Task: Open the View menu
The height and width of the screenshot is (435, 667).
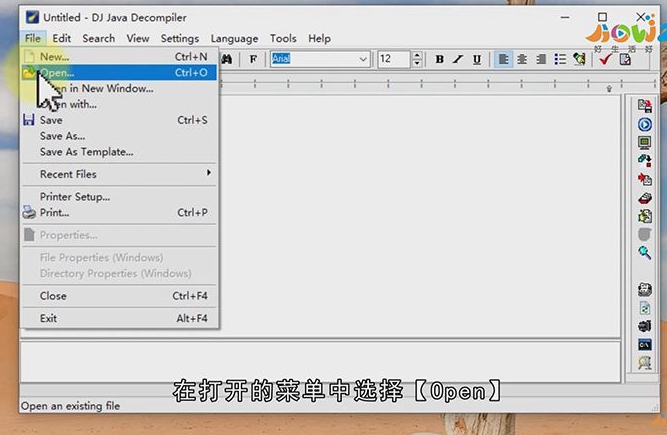Action: [138, 38]
